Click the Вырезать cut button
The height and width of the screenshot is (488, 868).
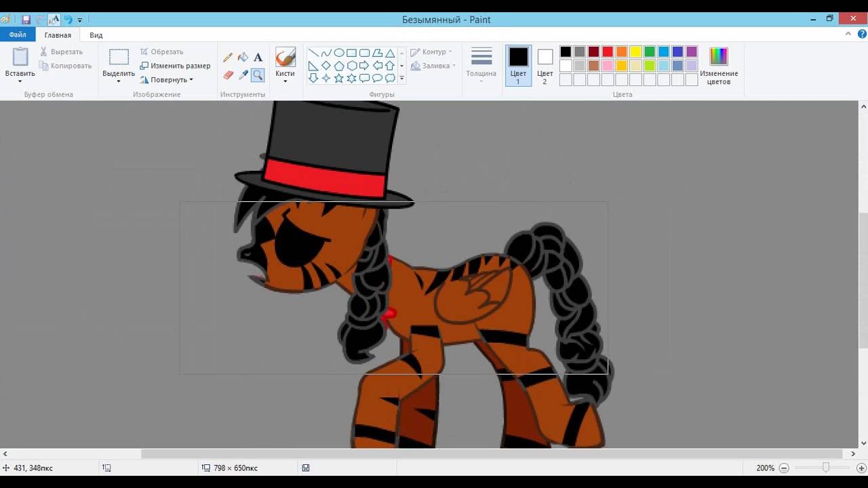(61, 52)
